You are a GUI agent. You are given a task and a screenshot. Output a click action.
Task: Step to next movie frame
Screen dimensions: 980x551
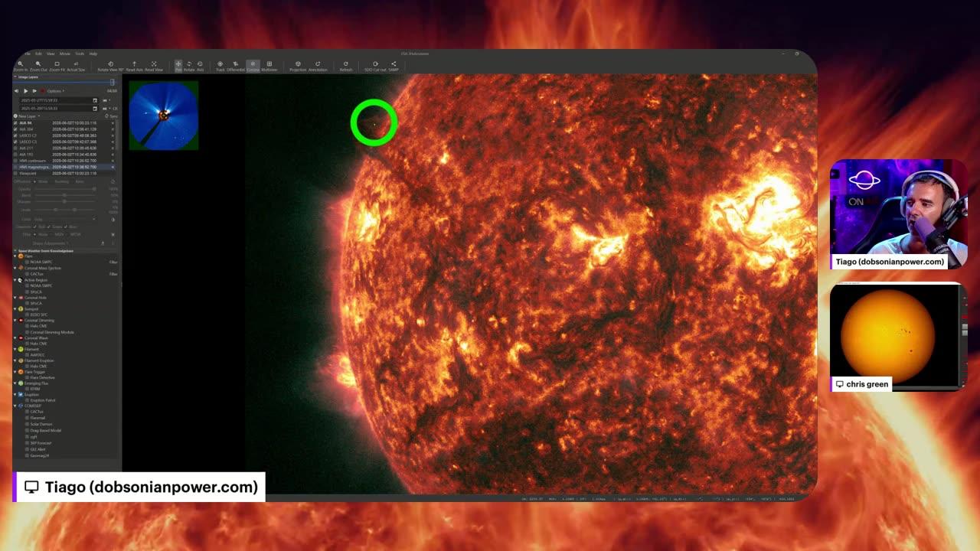pyautogui.click(x=34, y=91)
